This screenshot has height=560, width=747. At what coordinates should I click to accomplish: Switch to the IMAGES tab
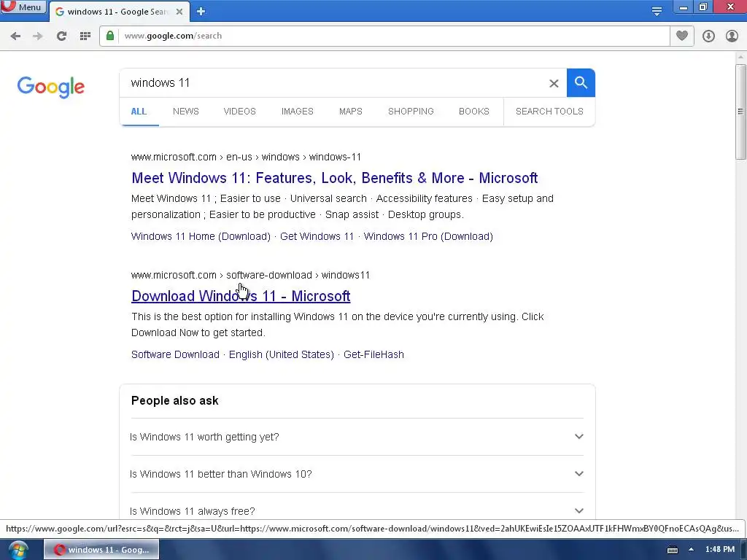tap(298, 112)
